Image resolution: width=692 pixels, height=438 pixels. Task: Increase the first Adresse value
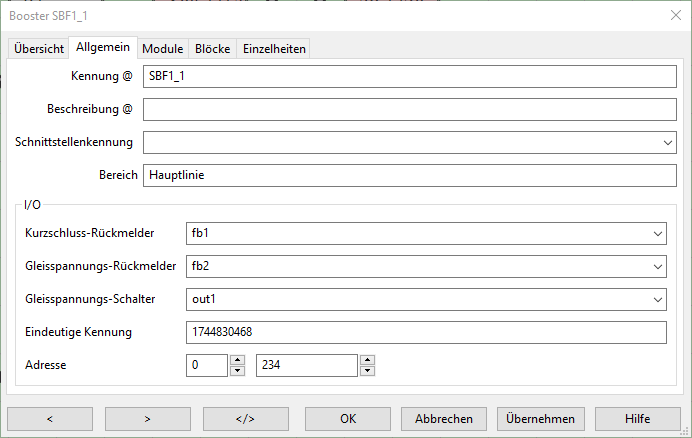[x=237, y=360]
